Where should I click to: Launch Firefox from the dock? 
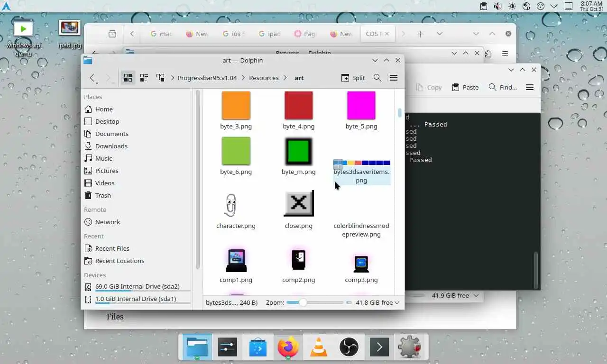coord(288,347)
